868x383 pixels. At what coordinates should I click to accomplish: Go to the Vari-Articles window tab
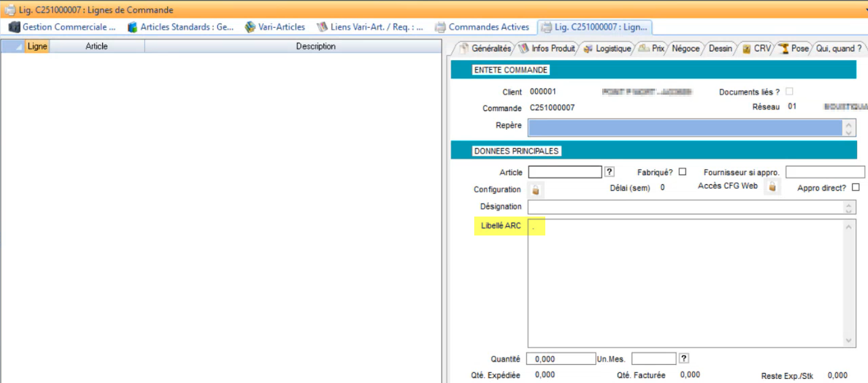275,27
